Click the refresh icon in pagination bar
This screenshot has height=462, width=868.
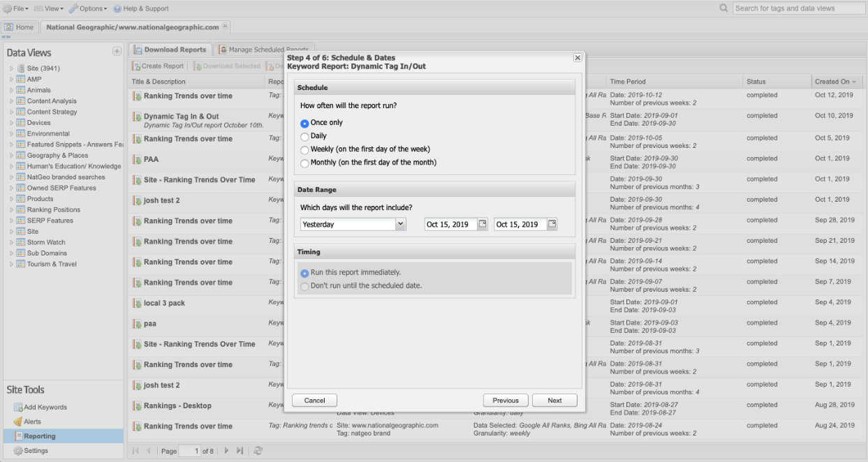click(x=258, y=451)
